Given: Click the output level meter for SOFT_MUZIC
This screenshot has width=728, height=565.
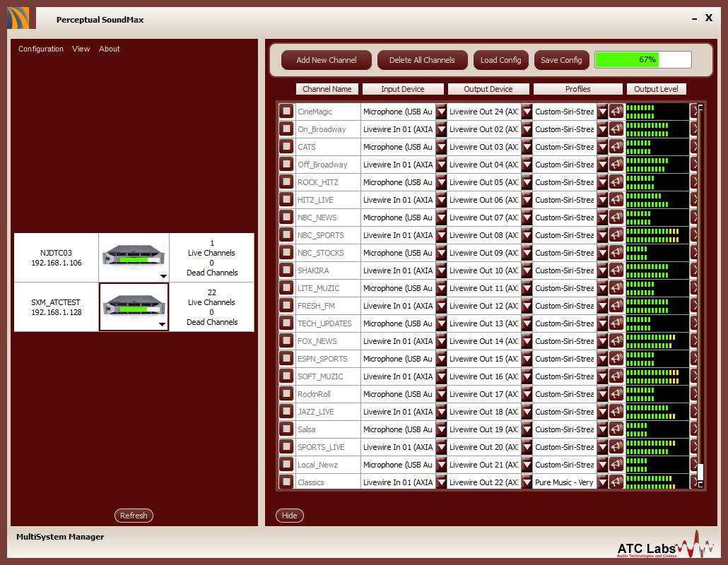Looking at the screenshot, I should click(x=657, y=376).
